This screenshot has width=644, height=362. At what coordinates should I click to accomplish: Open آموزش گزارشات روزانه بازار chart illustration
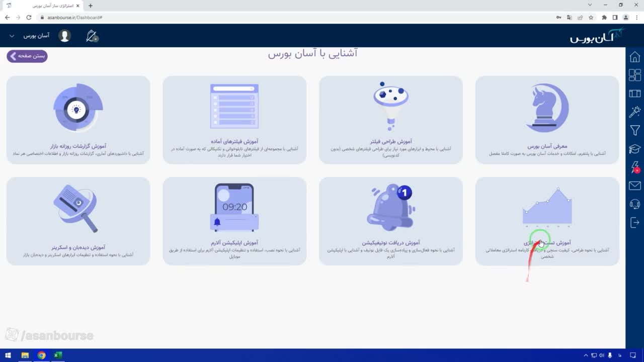(x=78, y=108)
